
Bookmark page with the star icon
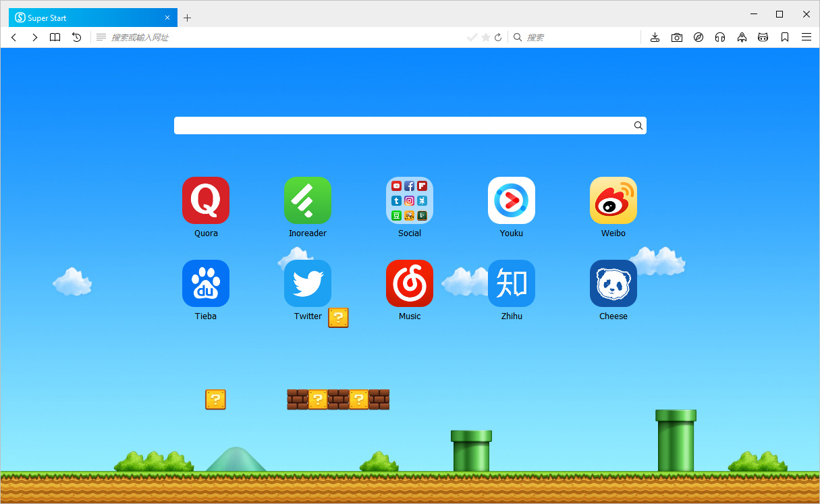click(486, 37)
